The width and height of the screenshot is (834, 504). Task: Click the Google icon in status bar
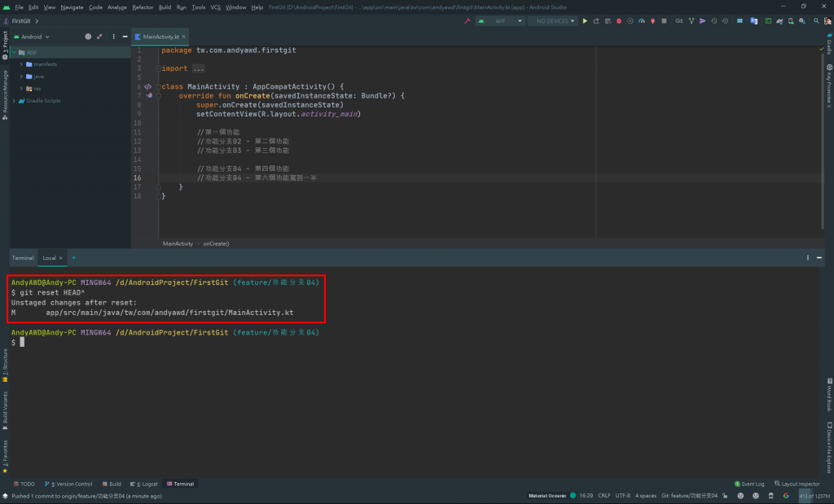pyautogui.click(x=786, y=496)
